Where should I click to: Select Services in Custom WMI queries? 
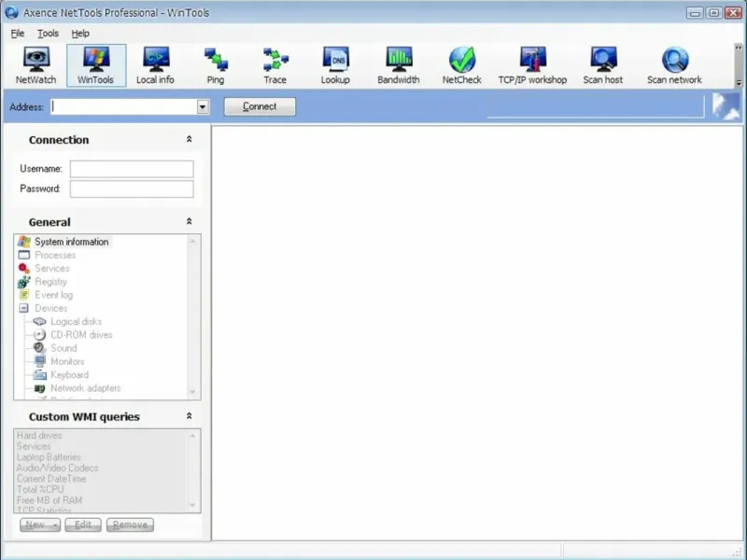(34, 447)
